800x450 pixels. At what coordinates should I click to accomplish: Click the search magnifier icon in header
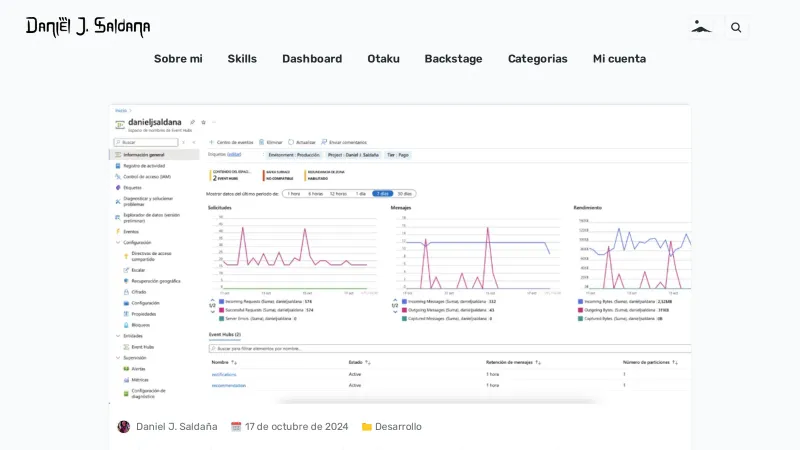click(736, 28)
